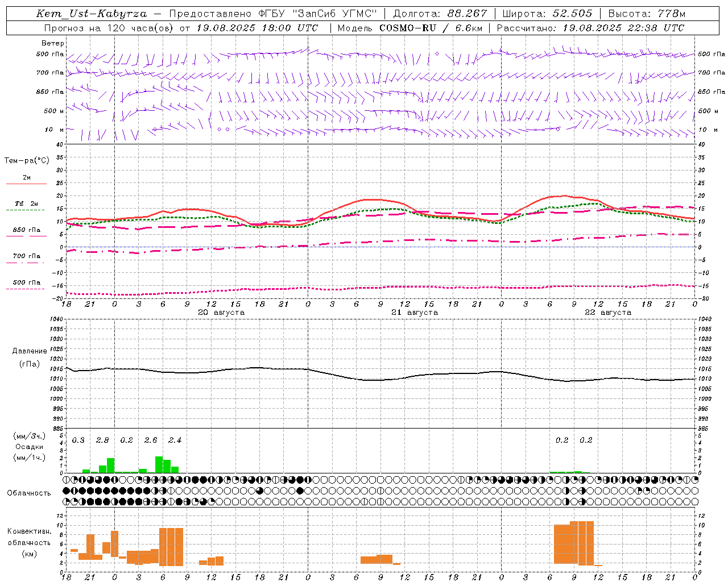Screen dimensions: 728x582
Task: Click the precipitation total 0.3
Action: [x=78, y=440]
